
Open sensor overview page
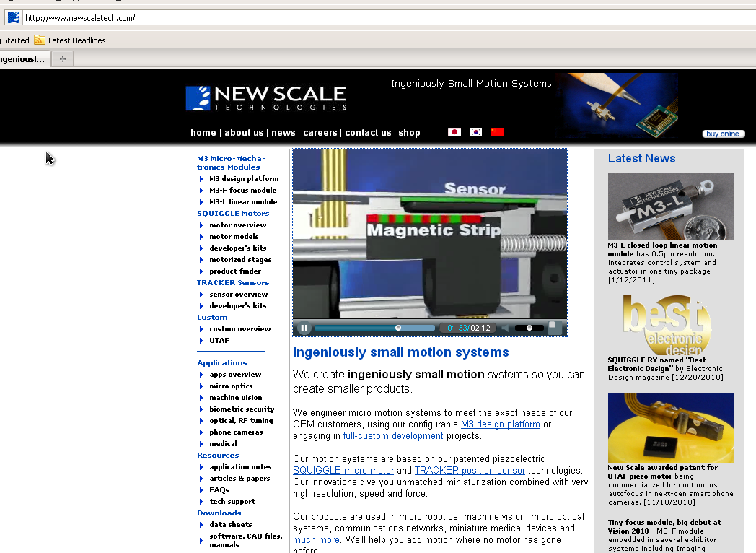click(239, 295)
